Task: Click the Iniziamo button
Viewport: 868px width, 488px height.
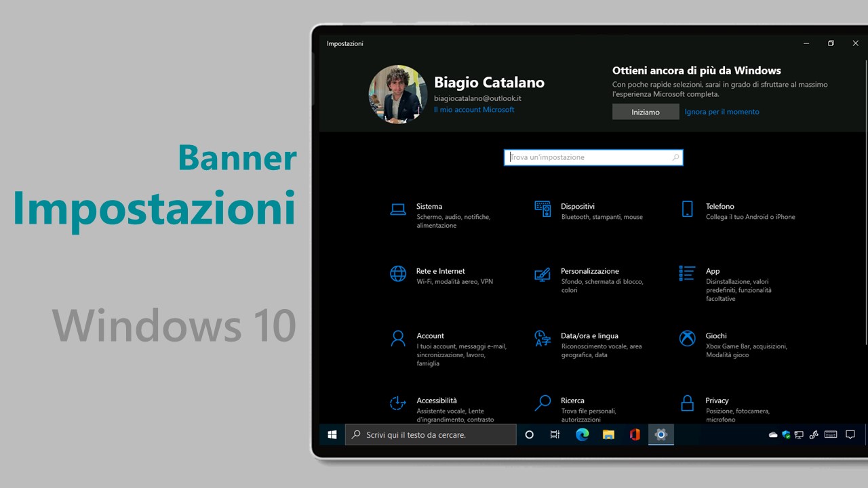Action: click(x=646, y=112)
